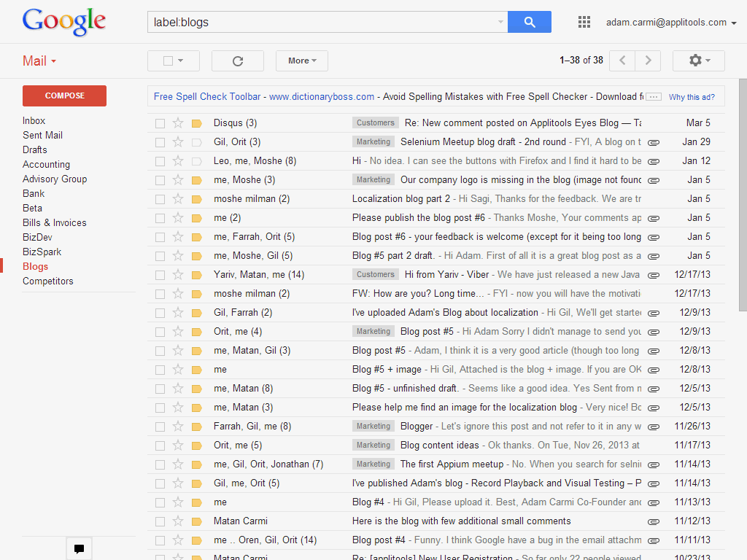Select the Advisory Group label
The height and width of the screenshot is (560, 747).
55,179
